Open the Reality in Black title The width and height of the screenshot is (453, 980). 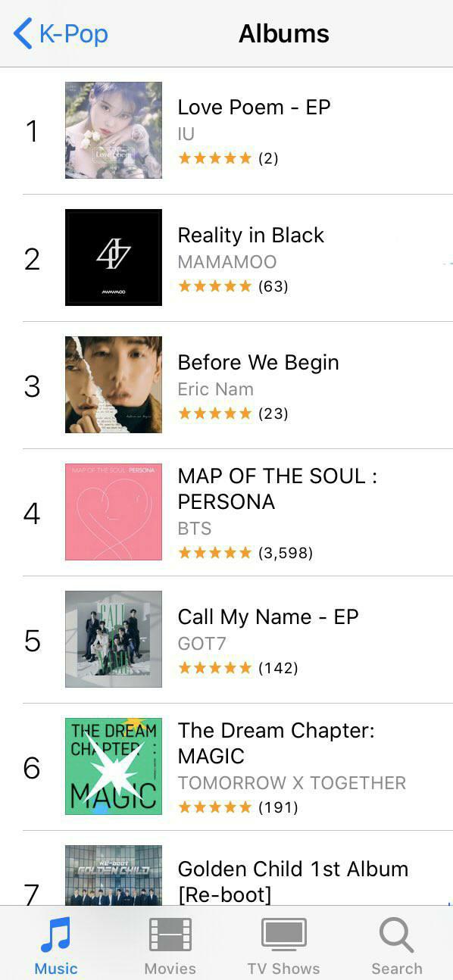[251, 236]
